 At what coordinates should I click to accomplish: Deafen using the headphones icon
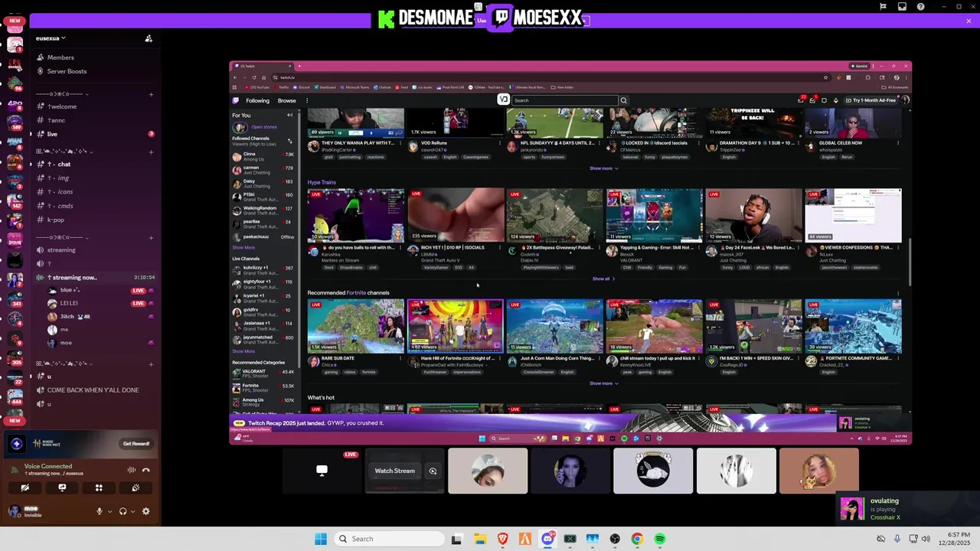click(122, 511)
